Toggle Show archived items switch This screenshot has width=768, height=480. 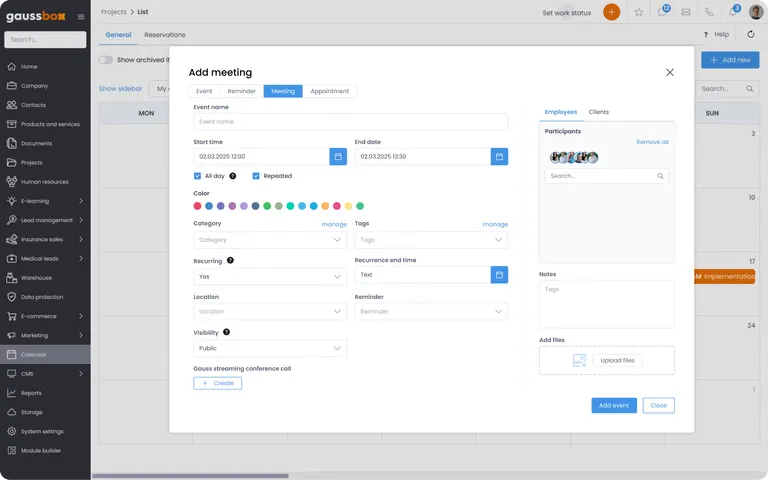[x=105, y=60]
